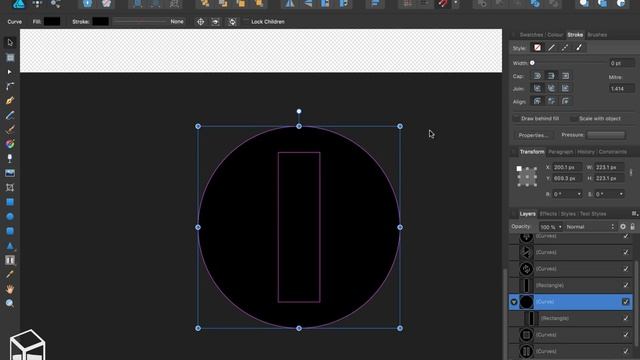This screenshot has height=360, width=640.
Task: Lock the layer with padlock icon
Action: coord(632,227)
